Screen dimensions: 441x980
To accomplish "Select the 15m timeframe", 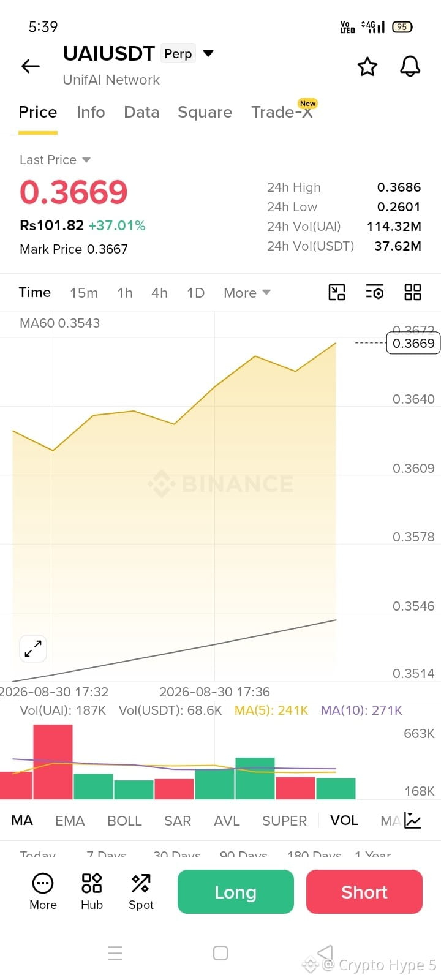I will coord(84,293).
